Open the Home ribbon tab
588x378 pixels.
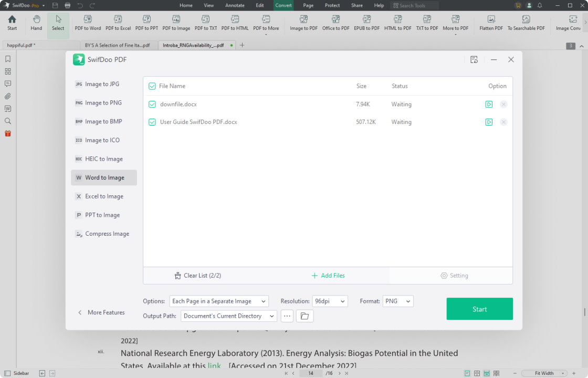pyautogui.click(x=186, y=5)
